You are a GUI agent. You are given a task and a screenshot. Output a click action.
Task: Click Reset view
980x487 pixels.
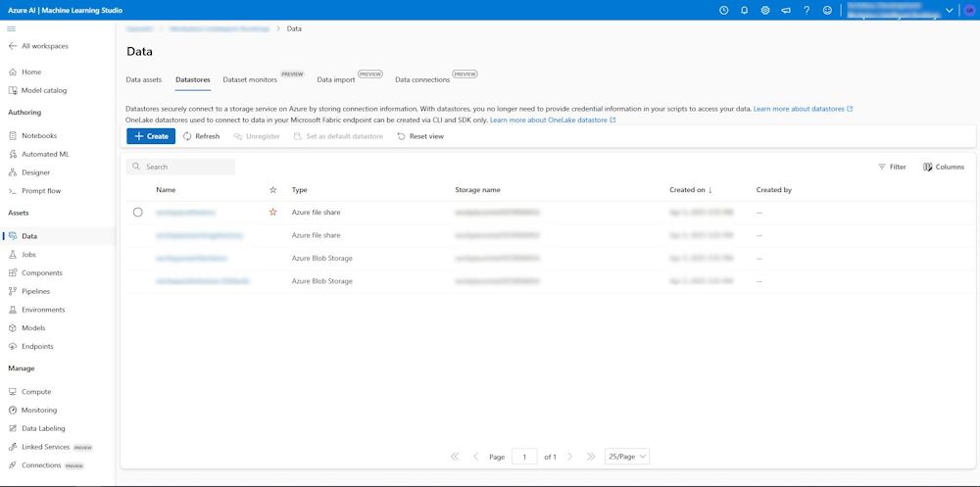pyautogui.click(x=420, y=136)
